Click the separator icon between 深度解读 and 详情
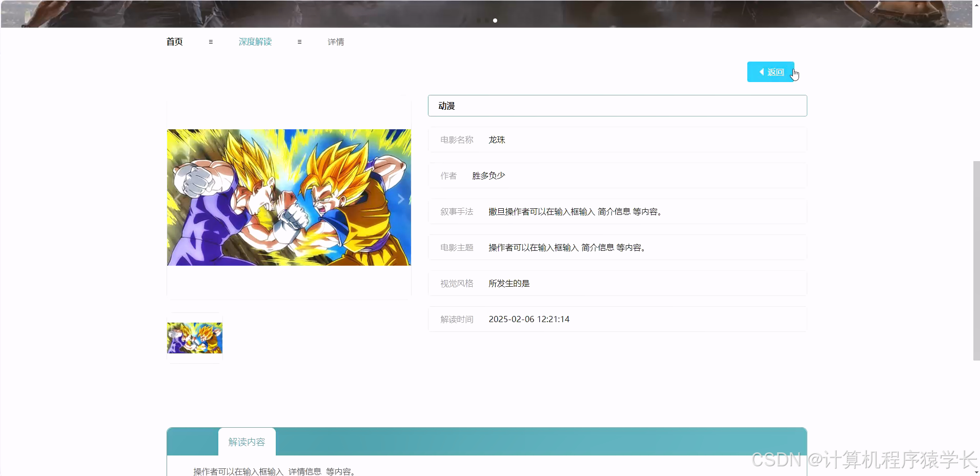980x476 pixels. (299, 42)
